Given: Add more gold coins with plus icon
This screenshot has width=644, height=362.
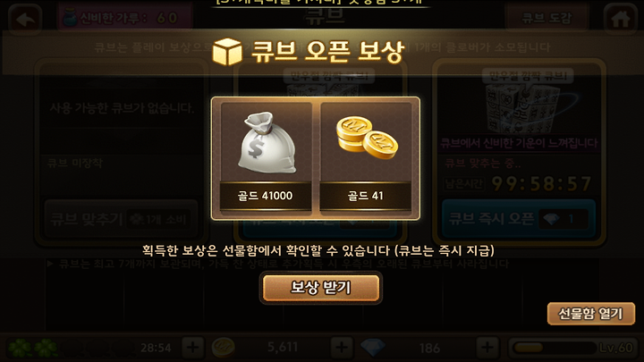Looking at the screenshot, I should pos(342,348).
